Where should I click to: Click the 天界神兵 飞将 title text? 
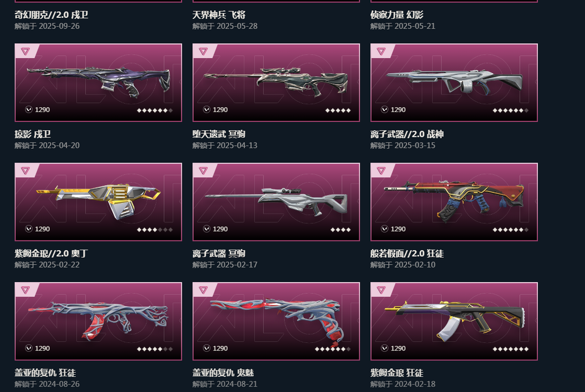(x=219, y=15)
